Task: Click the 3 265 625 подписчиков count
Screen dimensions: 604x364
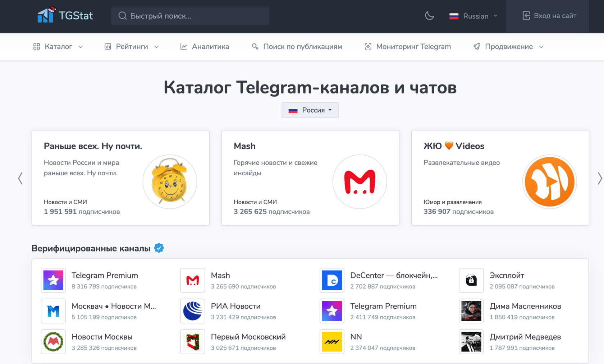Action: pyautogui.click(x=272, y=212)
